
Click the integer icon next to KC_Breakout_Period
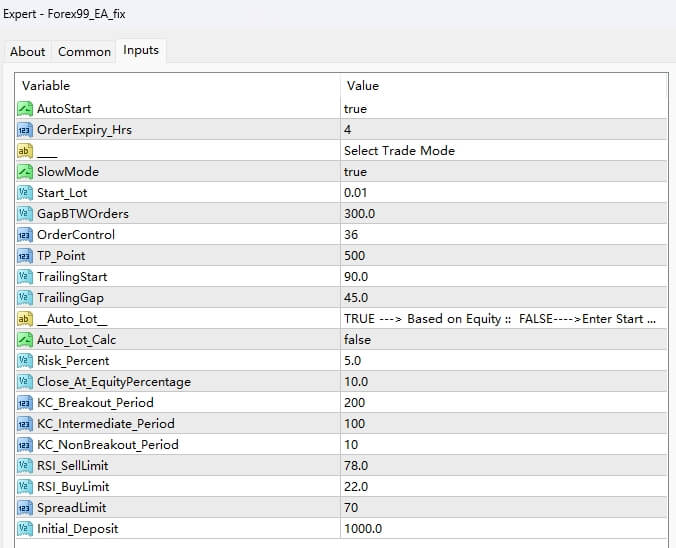tap(25, 403)
